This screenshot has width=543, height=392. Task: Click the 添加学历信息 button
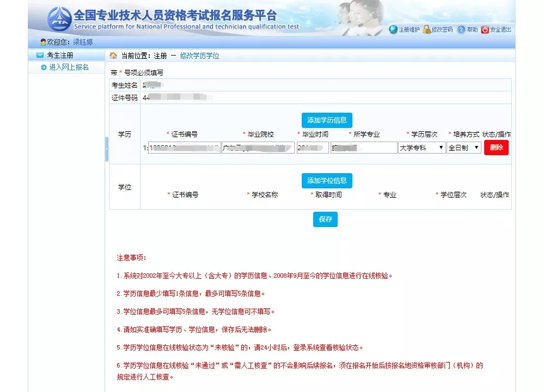coord(326,120)
